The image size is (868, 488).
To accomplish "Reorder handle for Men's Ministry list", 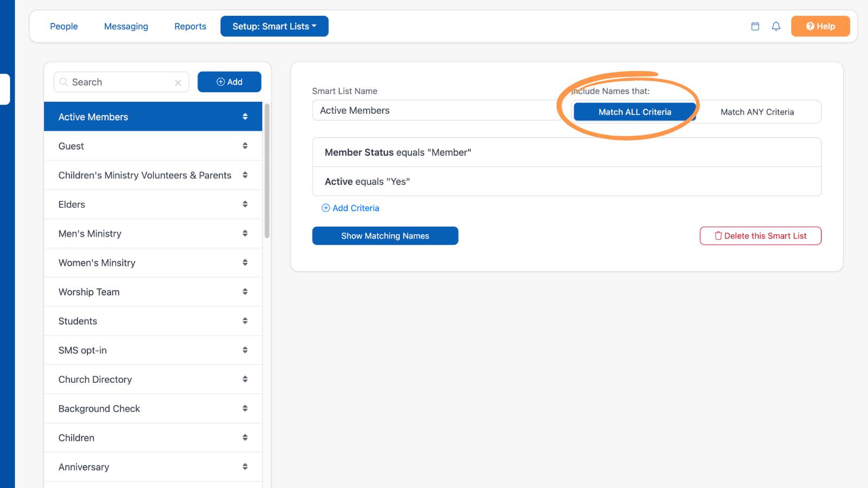I will coord(245,233).
